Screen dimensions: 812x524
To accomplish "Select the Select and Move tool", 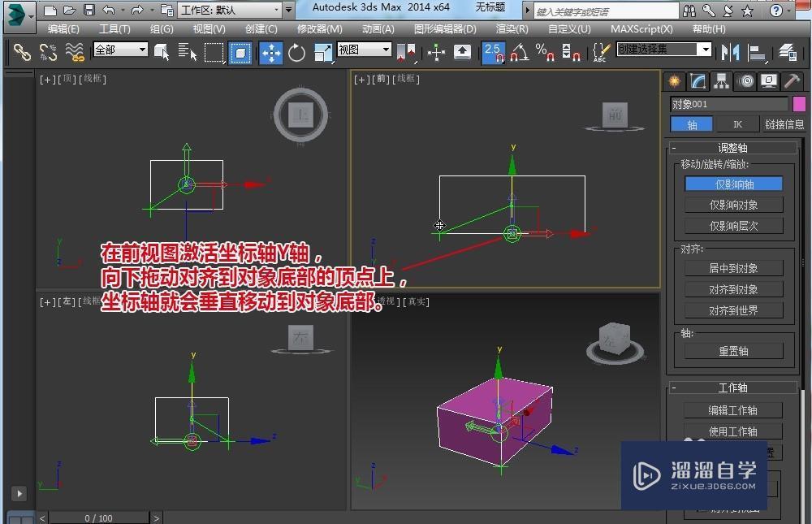I will (x=270, y=52).
